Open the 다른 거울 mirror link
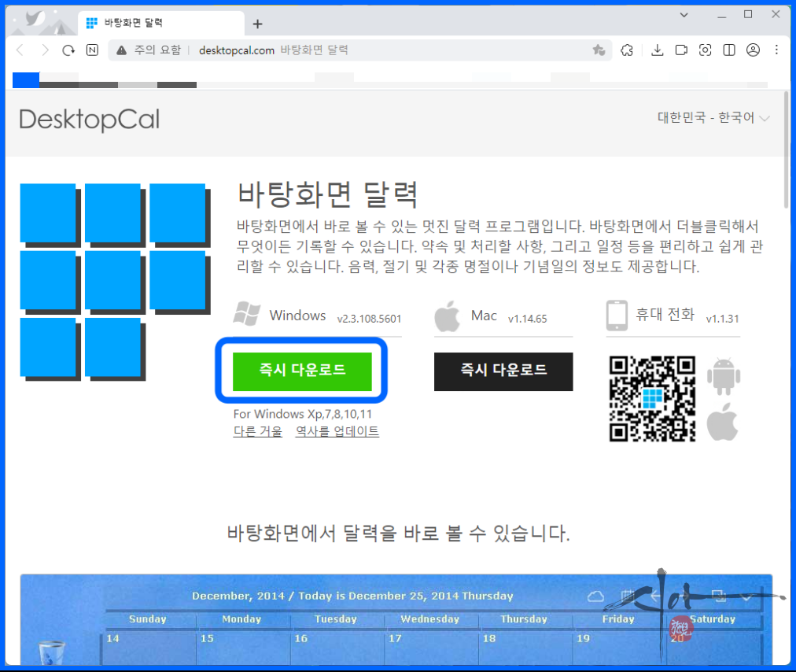The width and height of the screenshot is (796, 672). tap(257, 432)
